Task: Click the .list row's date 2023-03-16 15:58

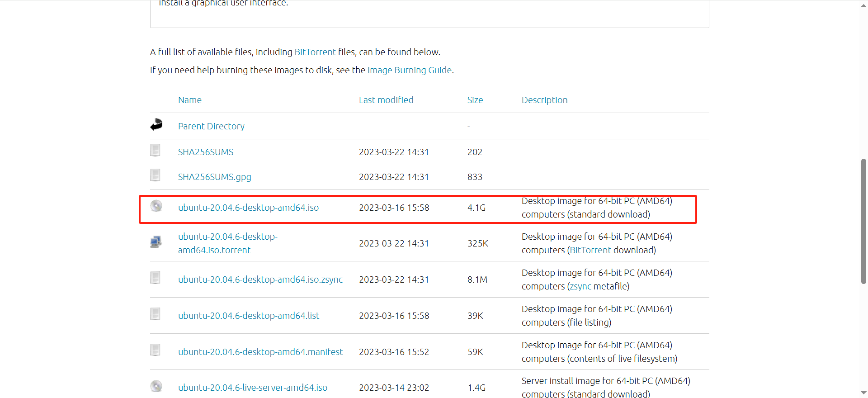Action: pos(394,316)
